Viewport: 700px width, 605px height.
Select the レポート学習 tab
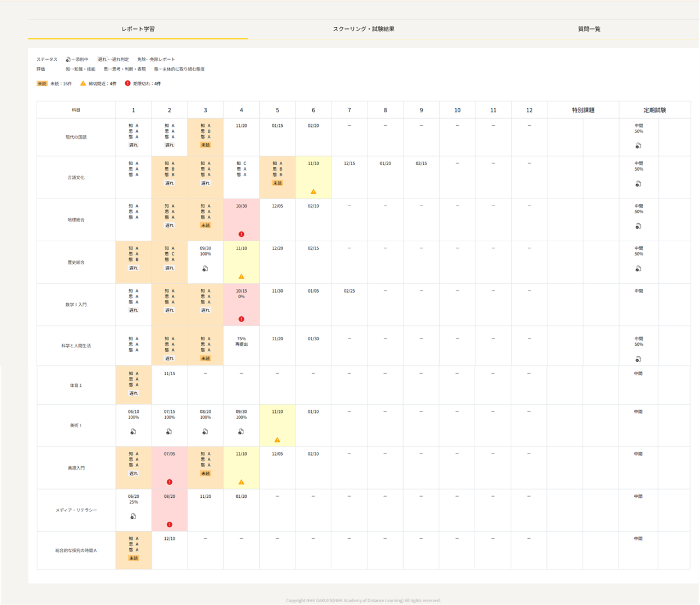coord(138,29)
